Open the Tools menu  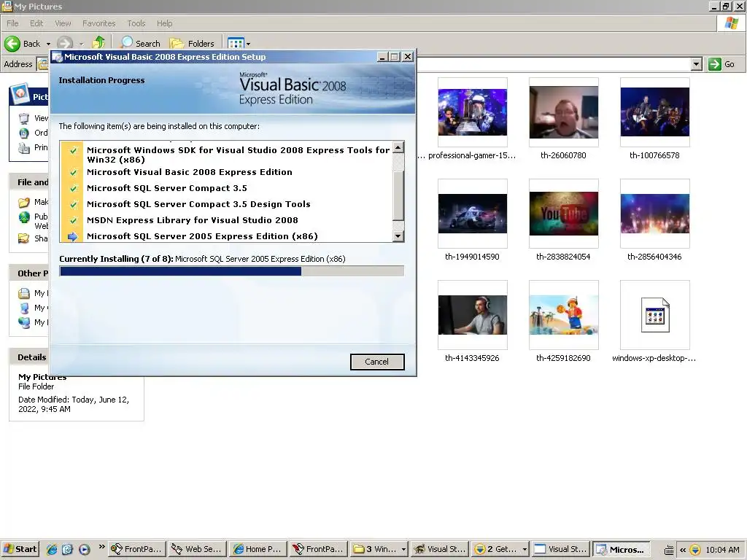coord(136,23)
